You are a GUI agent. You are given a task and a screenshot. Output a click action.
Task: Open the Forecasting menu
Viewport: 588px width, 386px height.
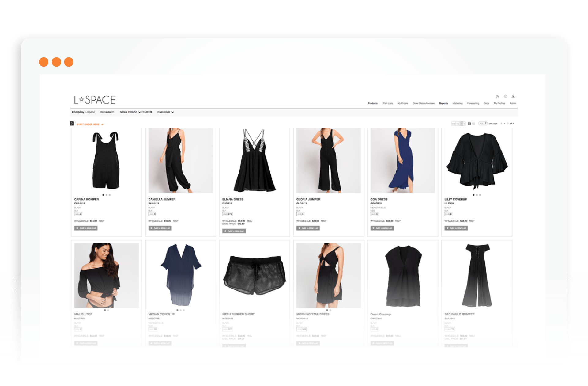473,103
